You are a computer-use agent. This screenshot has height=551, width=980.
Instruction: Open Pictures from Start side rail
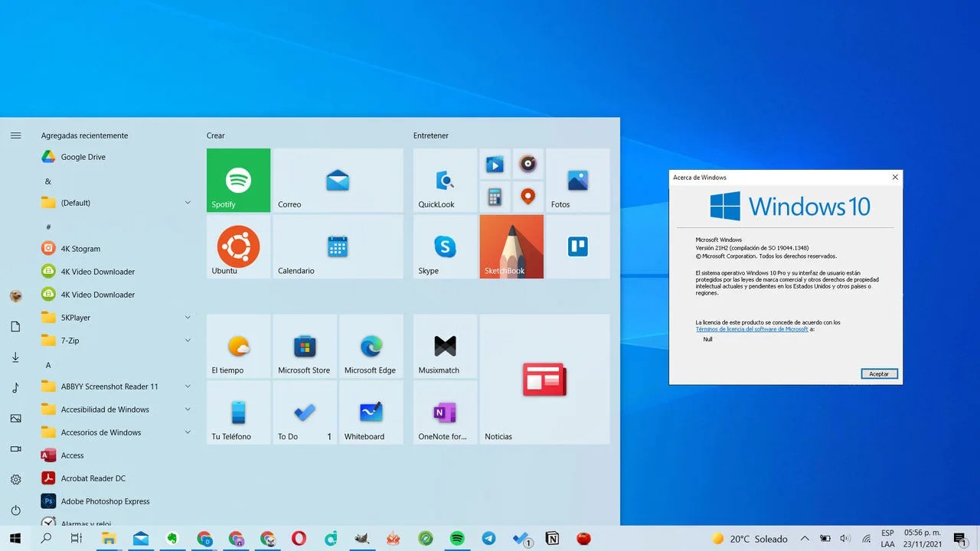tap(15, 419)
